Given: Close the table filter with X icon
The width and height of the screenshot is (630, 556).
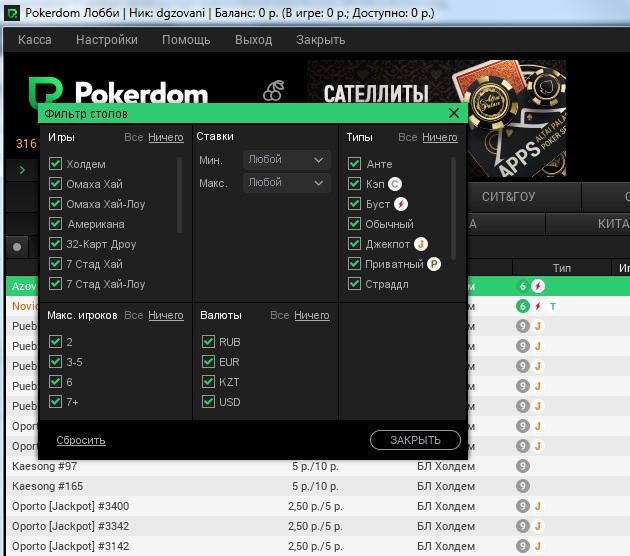Looking at the screenshot, I should click(x=454, y=114).
